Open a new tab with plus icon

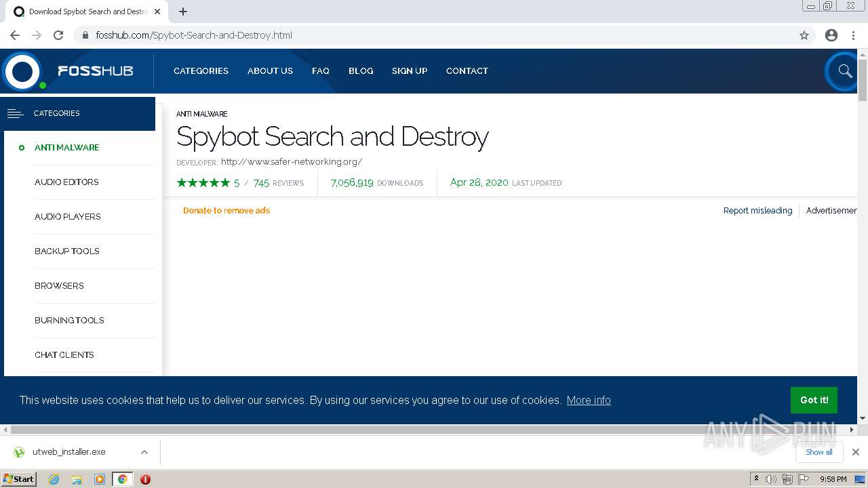point(183,12)
